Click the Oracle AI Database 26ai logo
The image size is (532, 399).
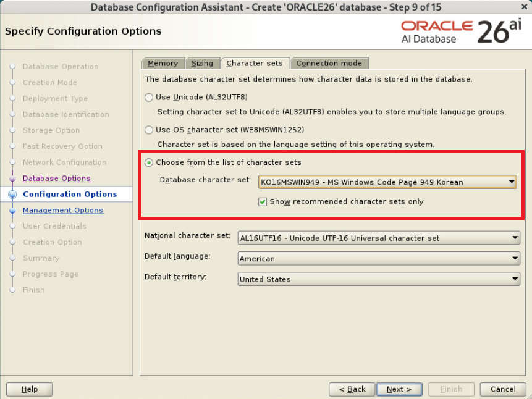click(461, 31)
